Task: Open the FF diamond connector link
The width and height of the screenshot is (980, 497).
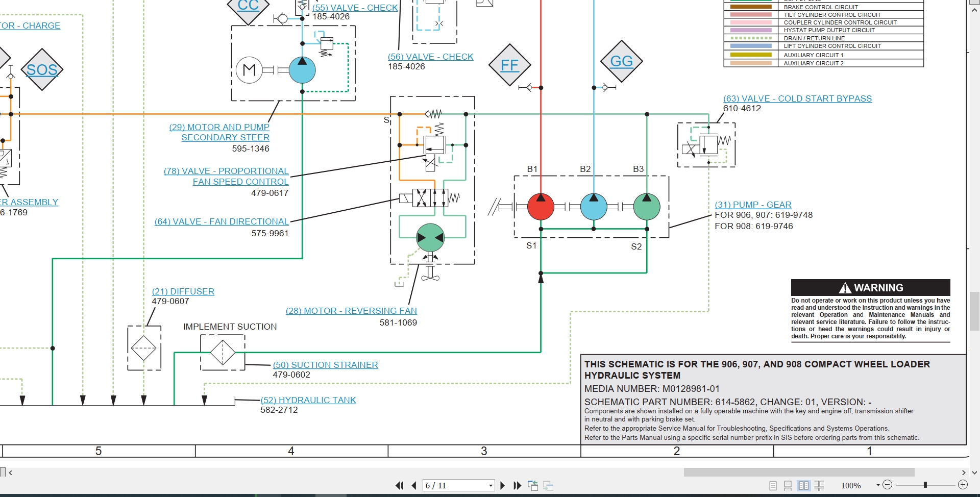Action: tap(509, 65)
